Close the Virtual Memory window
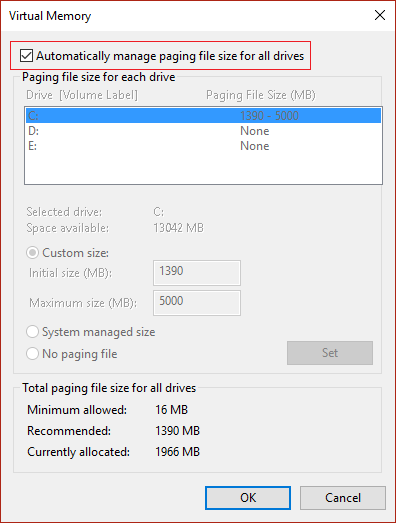The image size is (396, 523). (380, 15)
